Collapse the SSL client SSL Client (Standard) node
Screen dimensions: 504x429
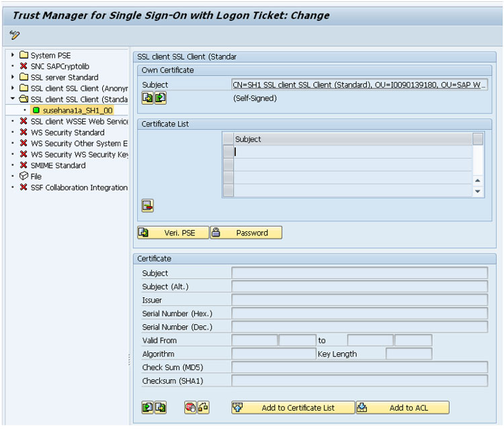(x=13, y=100)
